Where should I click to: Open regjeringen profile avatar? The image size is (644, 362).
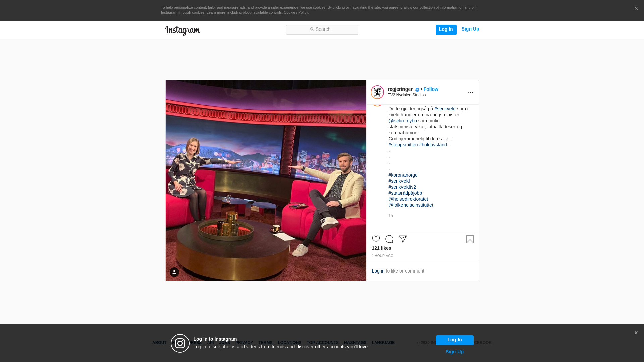click(377, 92)
